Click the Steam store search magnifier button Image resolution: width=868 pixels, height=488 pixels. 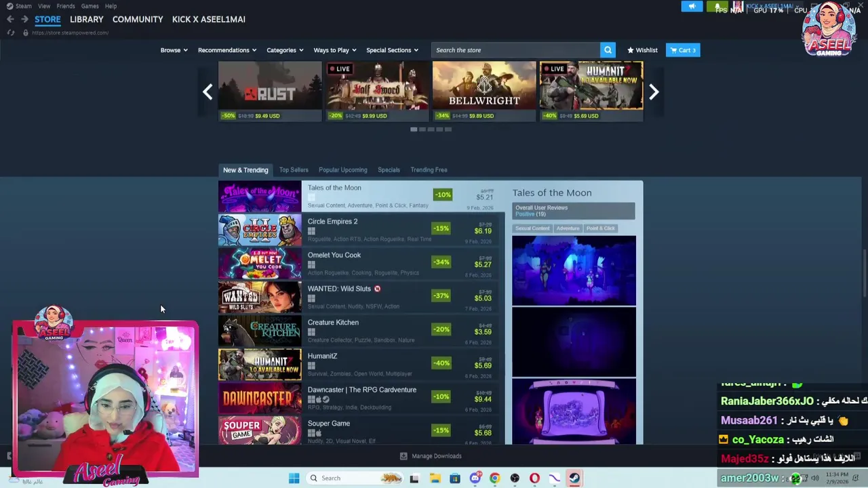click(x=608, y=50)
